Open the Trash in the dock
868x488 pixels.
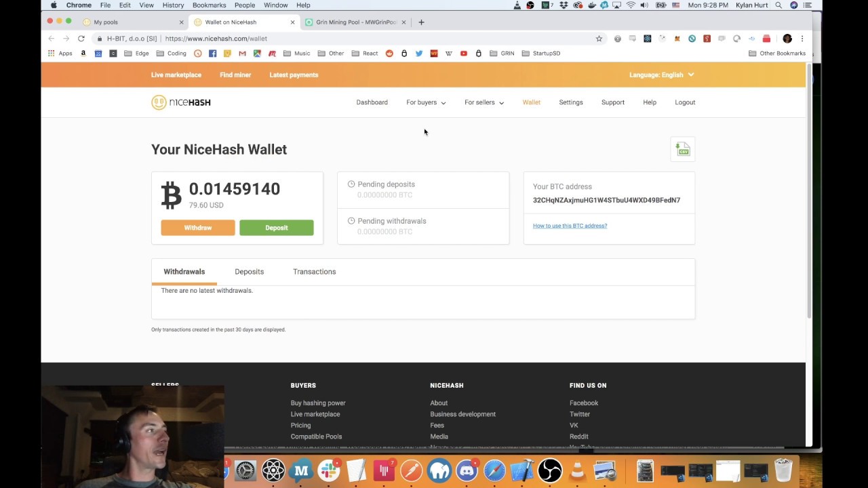point(783,470)
